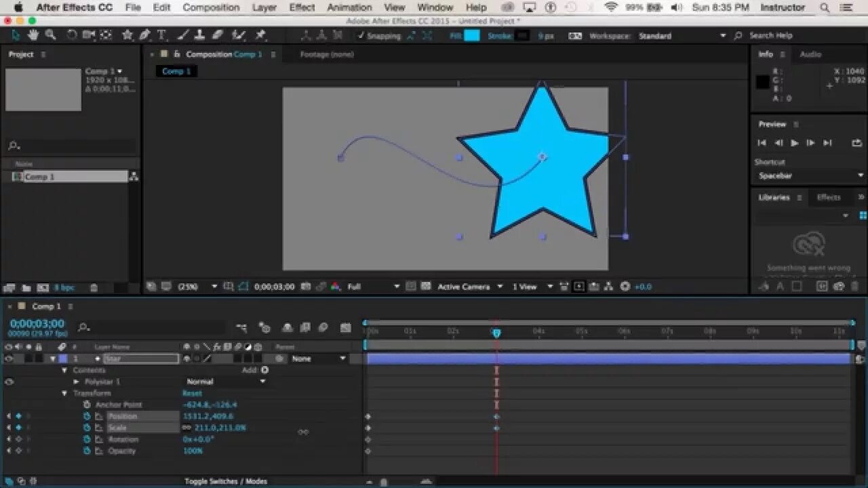Switch to the Audio tab
The image size is (868, 488).
(x=810, y=54)
